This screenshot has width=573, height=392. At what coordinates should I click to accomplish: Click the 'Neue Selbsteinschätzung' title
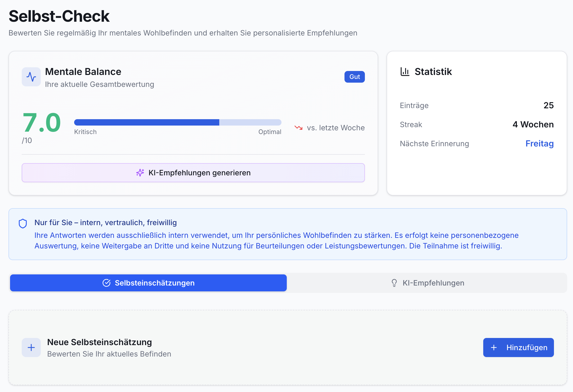[100, 342]
